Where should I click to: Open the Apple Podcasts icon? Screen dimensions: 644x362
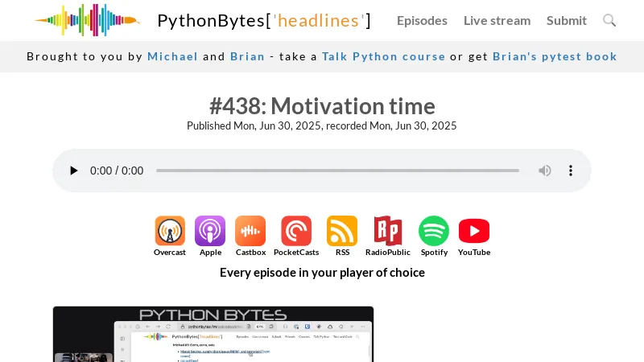(x=210, y=231)
